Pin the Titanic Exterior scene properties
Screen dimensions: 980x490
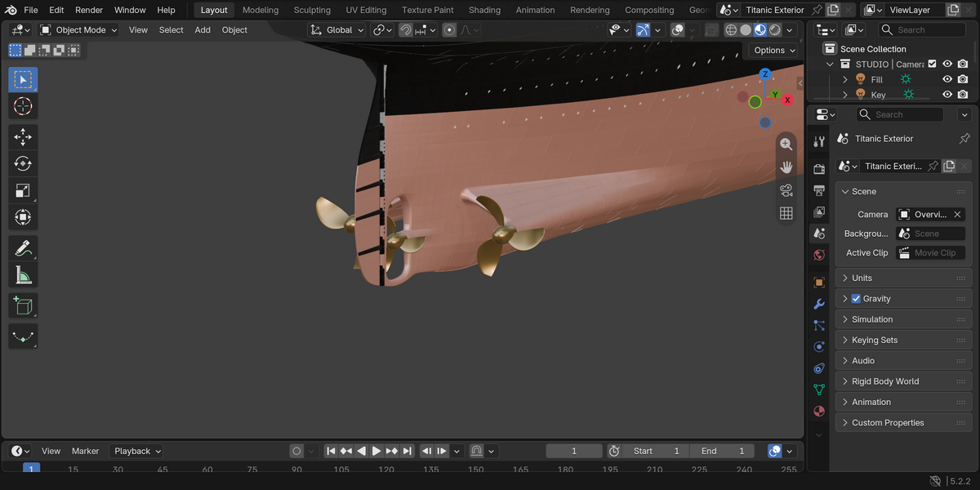tap(964, 139)
